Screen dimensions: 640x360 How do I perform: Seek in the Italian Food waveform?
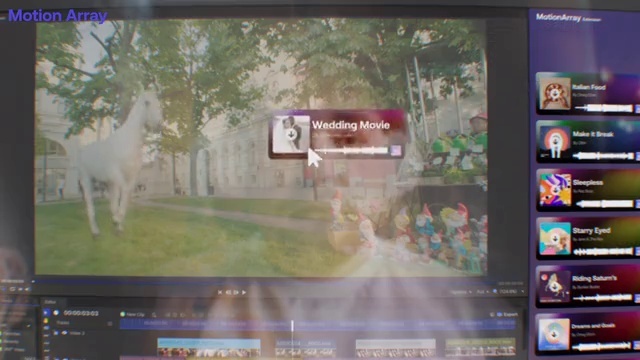(x=604, y=108)
